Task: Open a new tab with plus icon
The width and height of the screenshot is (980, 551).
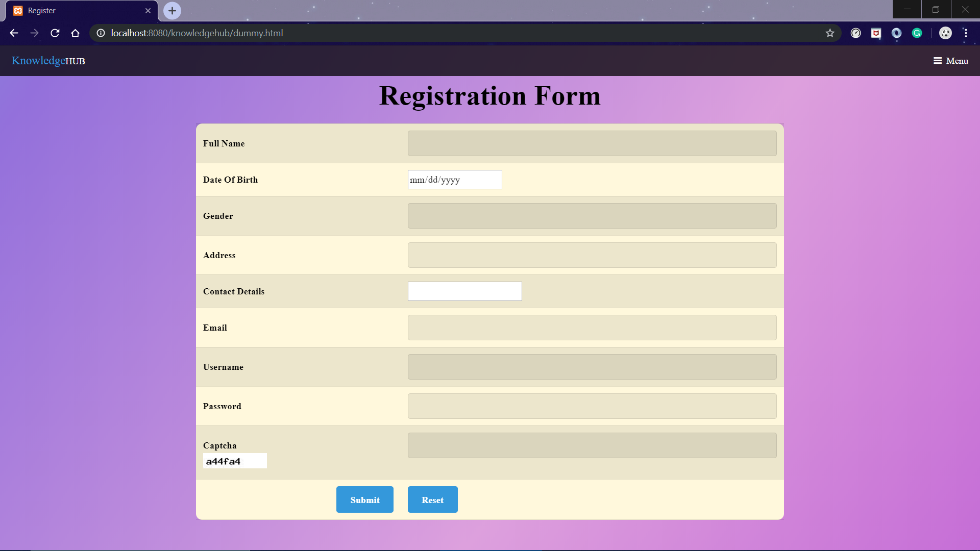Action: click(x=172, y=10)
